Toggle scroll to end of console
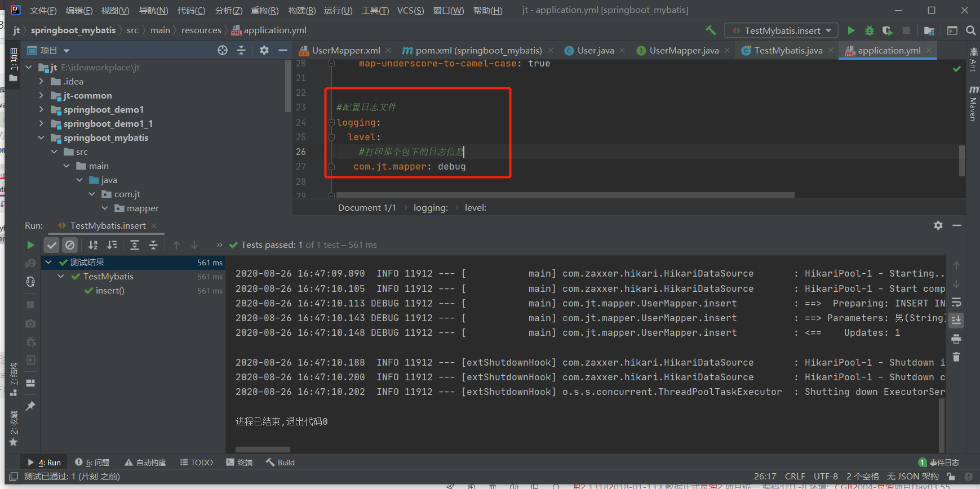 coord(956,321)
